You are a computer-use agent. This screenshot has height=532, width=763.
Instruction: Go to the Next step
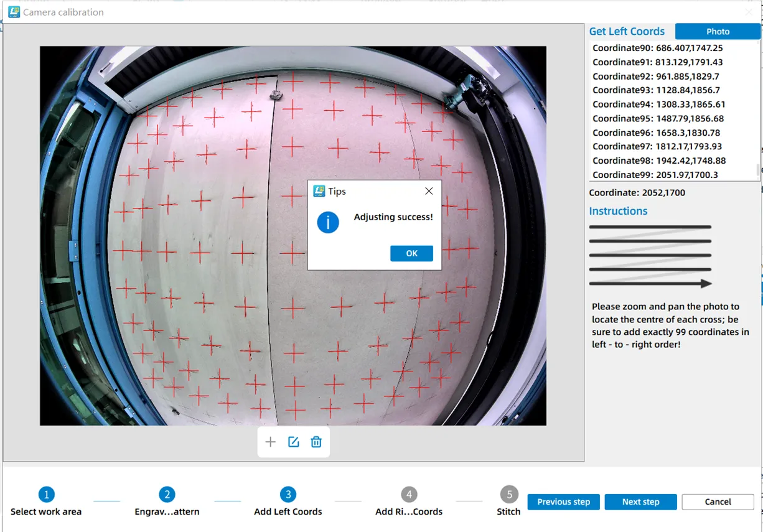click(x=640, y=502)
